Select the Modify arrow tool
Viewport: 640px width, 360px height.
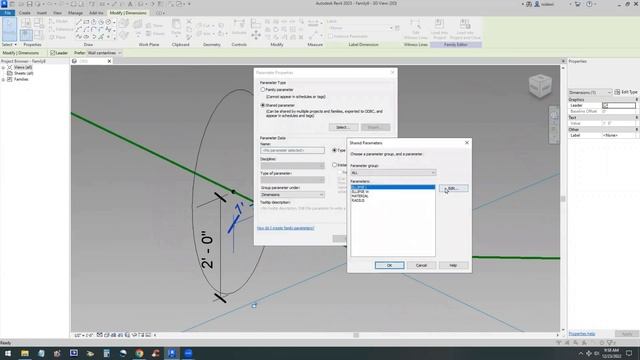9,29
